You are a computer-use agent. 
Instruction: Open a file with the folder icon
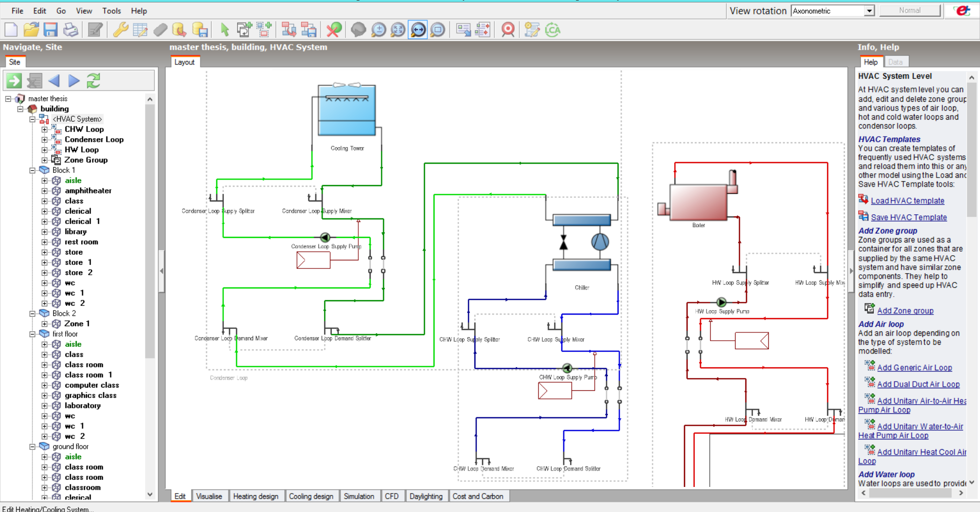coord(31,30)
